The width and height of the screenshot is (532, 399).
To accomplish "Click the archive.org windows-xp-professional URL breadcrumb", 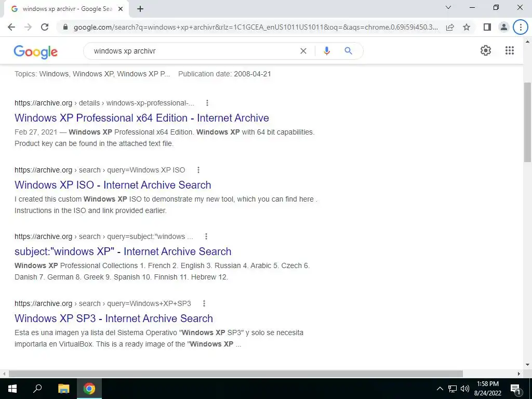I will pyautogui.click(x=104, y=103).
